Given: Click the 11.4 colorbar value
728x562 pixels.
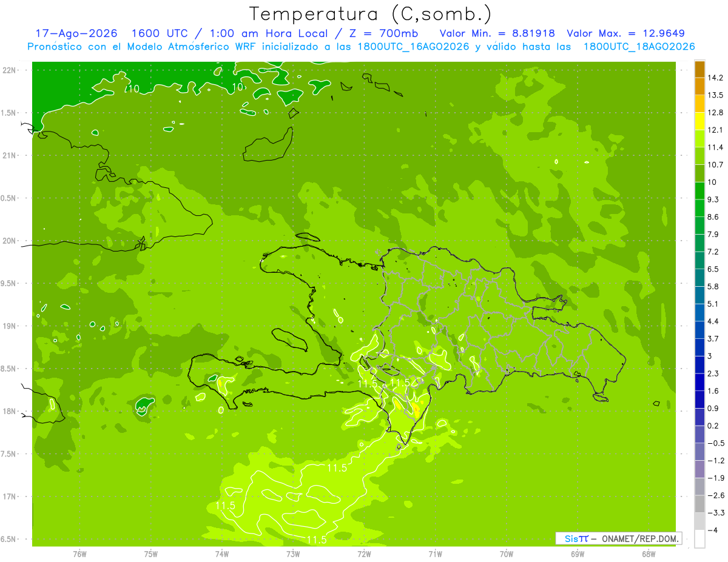Looking at the screenshot, I should (716, 147).
